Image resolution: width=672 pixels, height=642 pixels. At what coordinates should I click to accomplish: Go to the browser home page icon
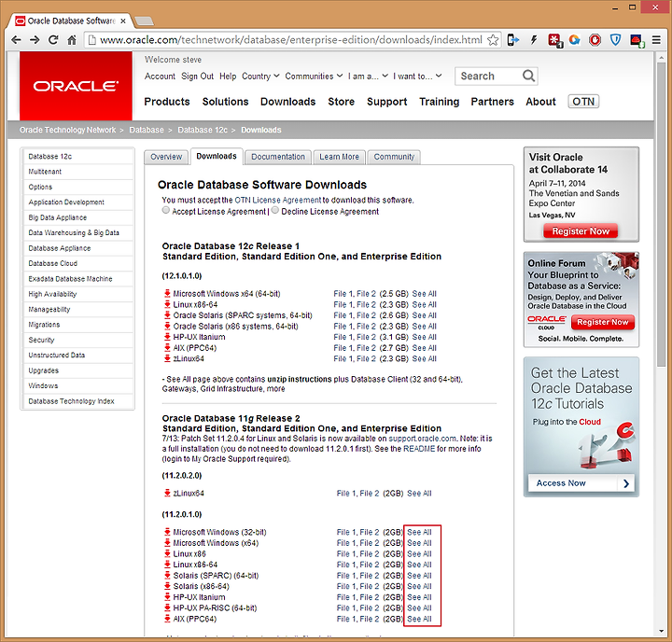coord(72,40)
